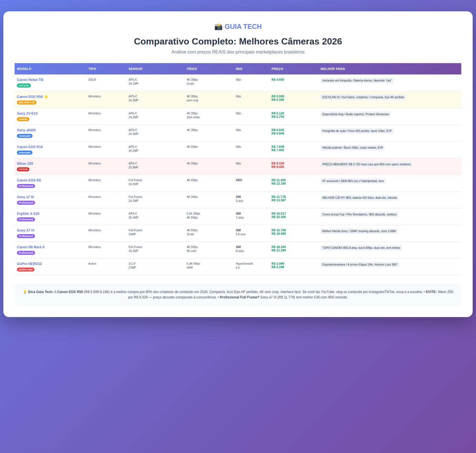Click the "MELHOR C/B FF!" tag

[360, 198]
